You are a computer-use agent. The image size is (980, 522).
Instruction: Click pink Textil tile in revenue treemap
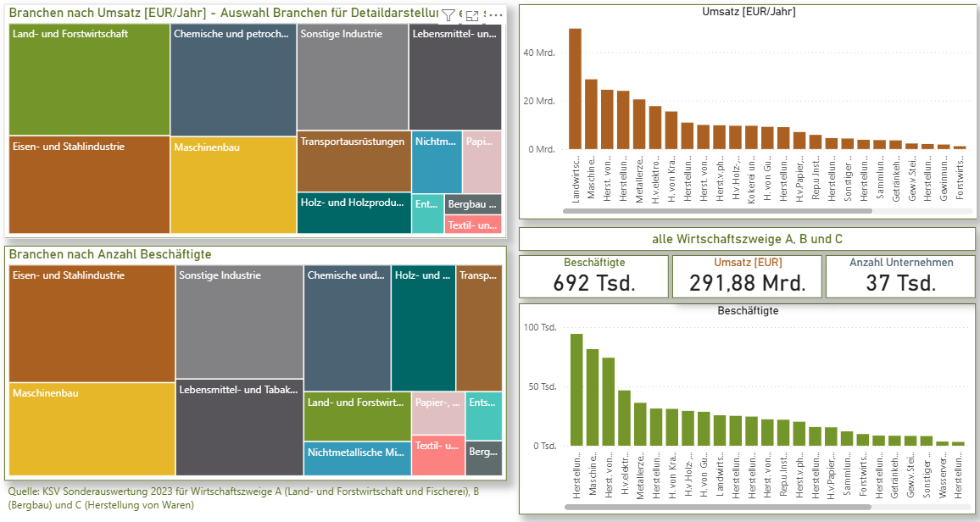(473, 225)
